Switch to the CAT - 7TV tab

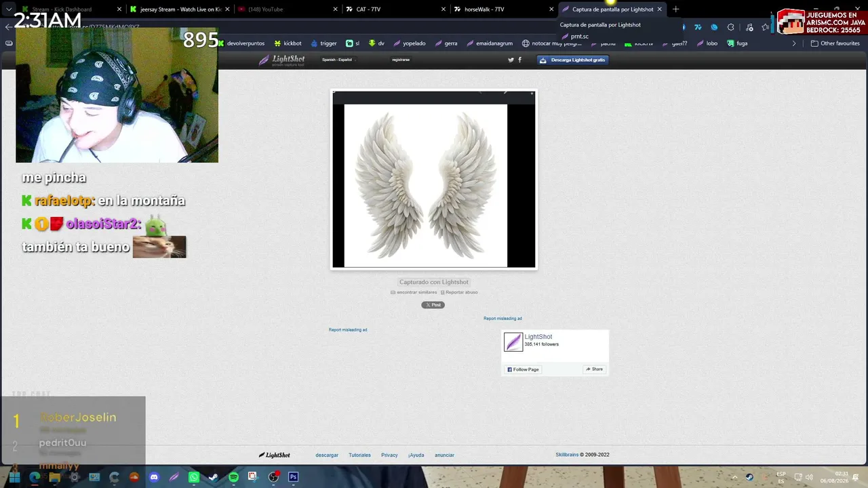coord(395,9)
